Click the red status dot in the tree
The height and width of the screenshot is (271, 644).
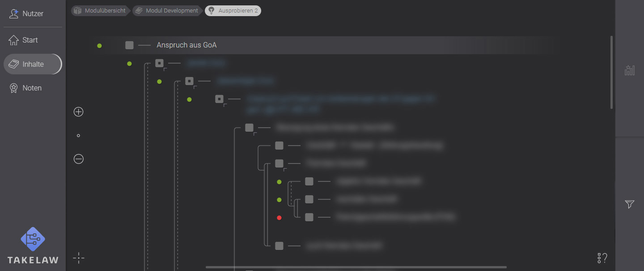coord(279,218)
